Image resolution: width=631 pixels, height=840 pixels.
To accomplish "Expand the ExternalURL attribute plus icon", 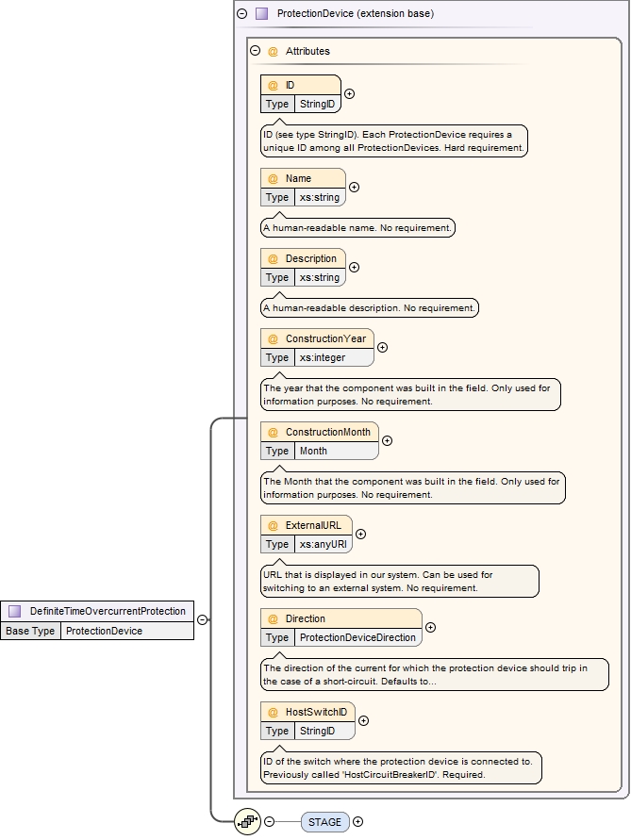I will pyautogui.click(x=360, y=534).
